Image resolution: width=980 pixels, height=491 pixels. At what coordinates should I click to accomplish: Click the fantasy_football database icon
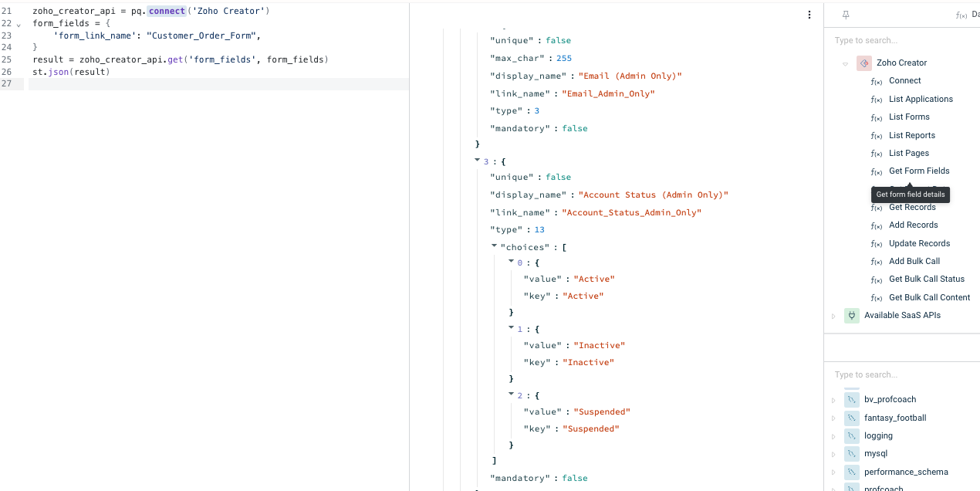852,418
